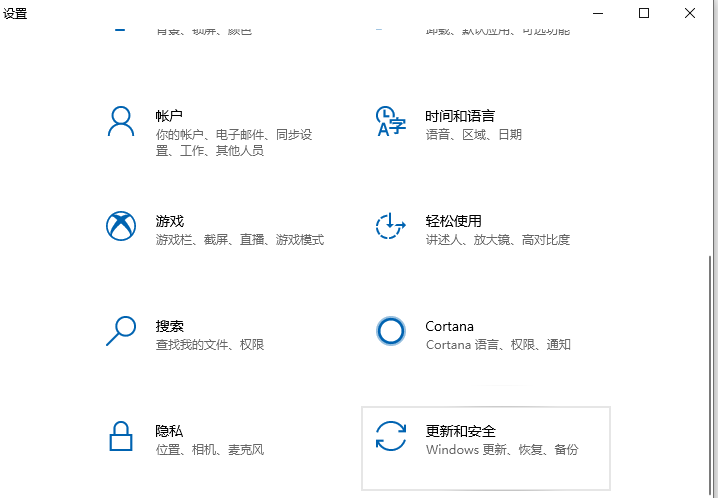Click description 查找我的文件、权限
This screenshot has height=498, width=718.
(210, 344)
